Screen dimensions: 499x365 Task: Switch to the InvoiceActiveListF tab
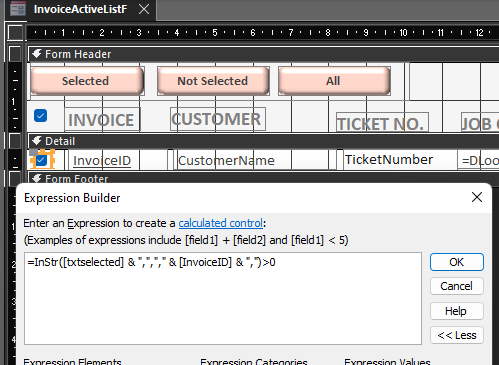(x=80, y=9)
